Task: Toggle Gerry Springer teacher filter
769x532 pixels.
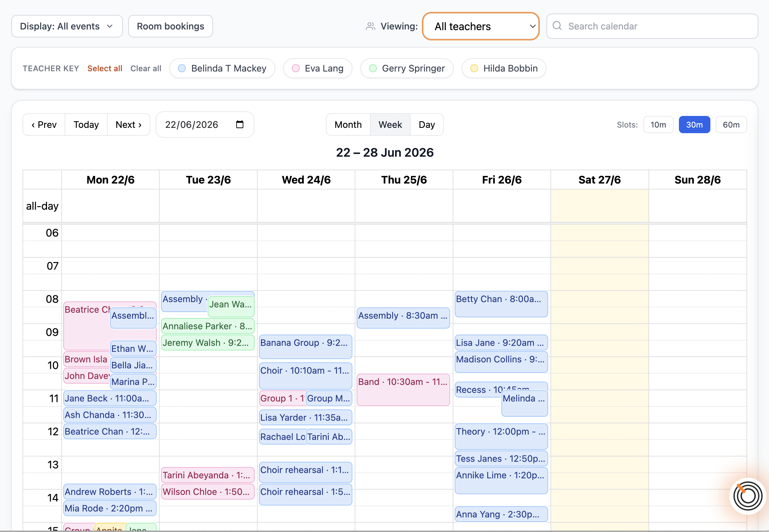Action: (407, 68)
